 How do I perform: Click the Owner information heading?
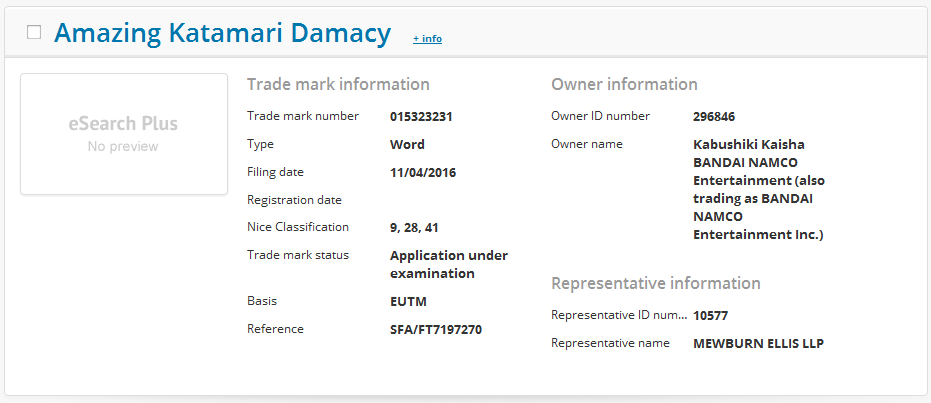click(624, 84)
